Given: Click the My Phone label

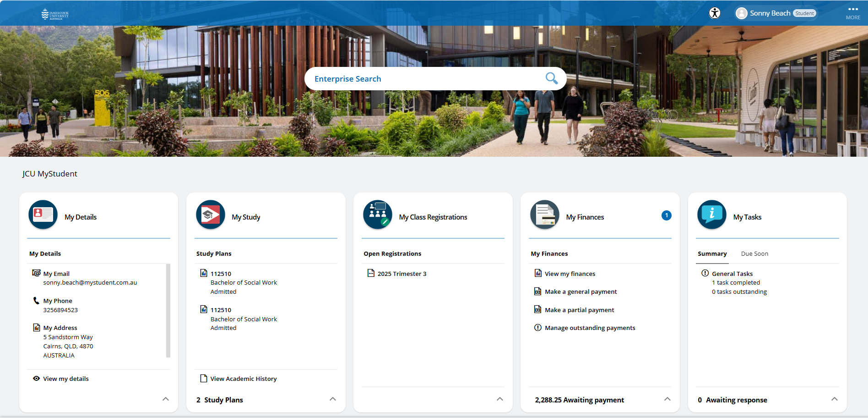Looking at the screenshot, I should pos(58,301).
